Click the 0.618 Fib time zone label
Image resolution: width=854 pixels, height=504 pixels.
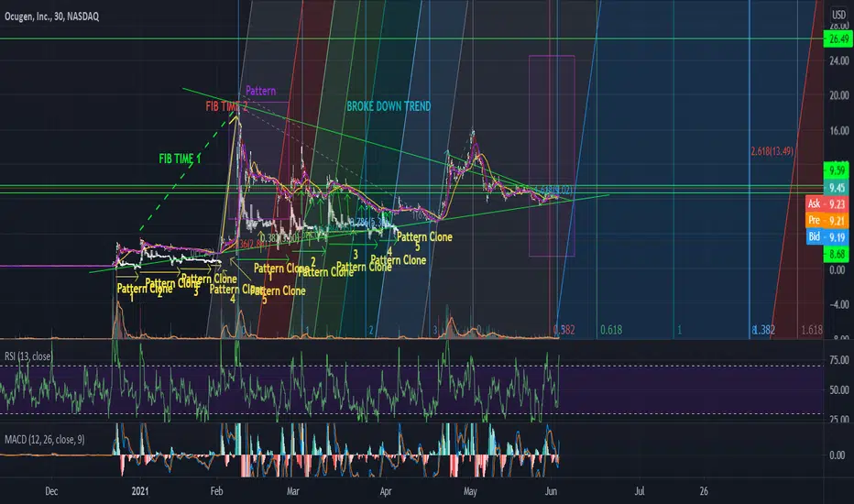point(611,330)
